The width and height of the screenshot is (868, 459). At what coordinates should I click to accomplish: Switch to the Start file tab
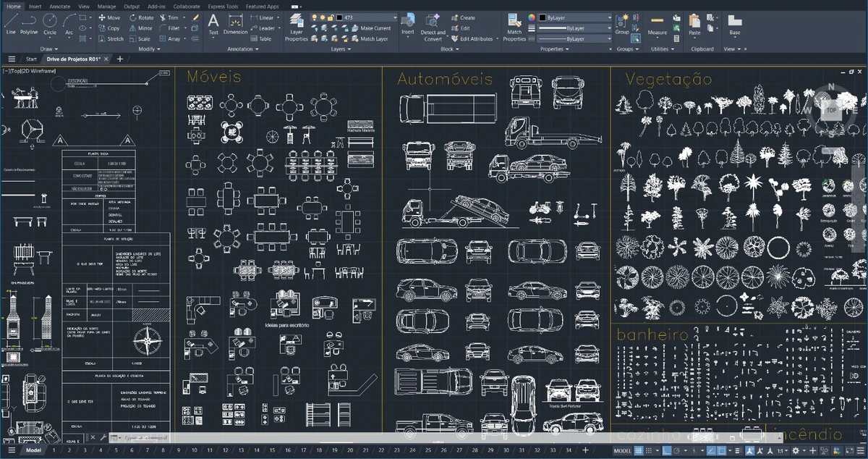(x=31, y=59)
